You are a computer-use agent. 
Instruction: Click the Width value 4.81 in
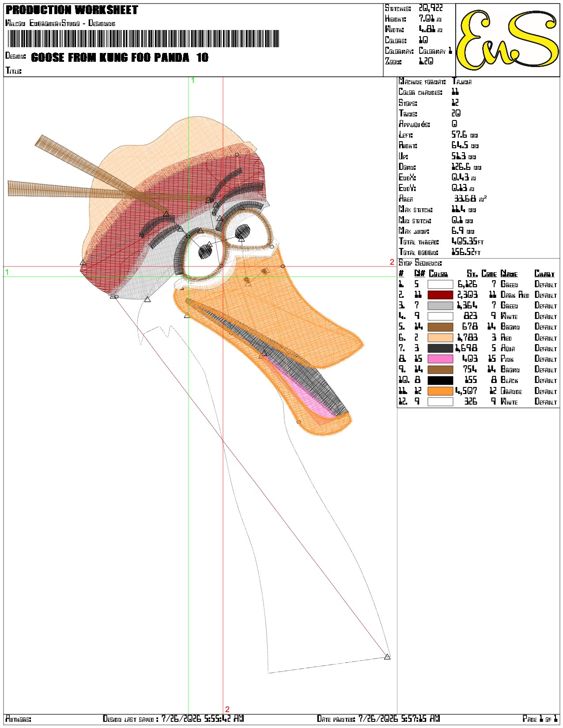point(431,29)
